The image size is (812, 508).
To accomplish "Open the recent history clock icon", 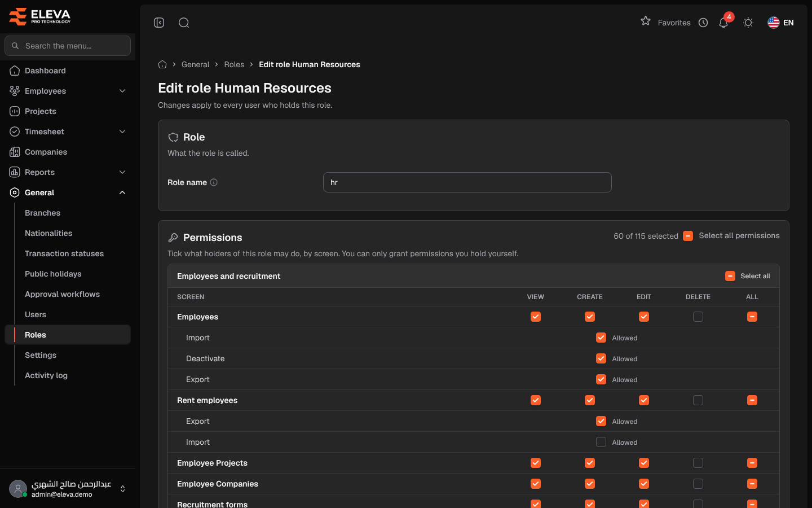I will 703,23.
